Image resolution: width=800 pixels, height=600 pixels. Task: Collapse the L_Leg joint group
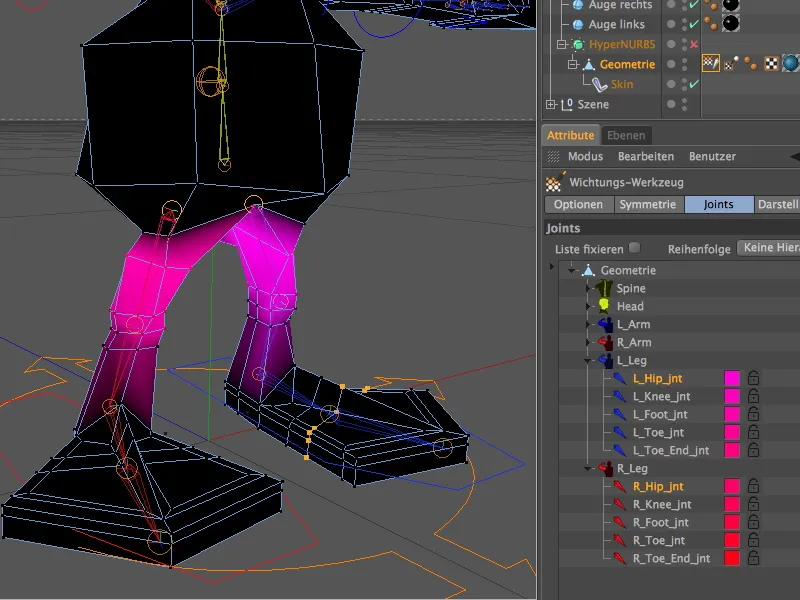[x=588, y=361]
